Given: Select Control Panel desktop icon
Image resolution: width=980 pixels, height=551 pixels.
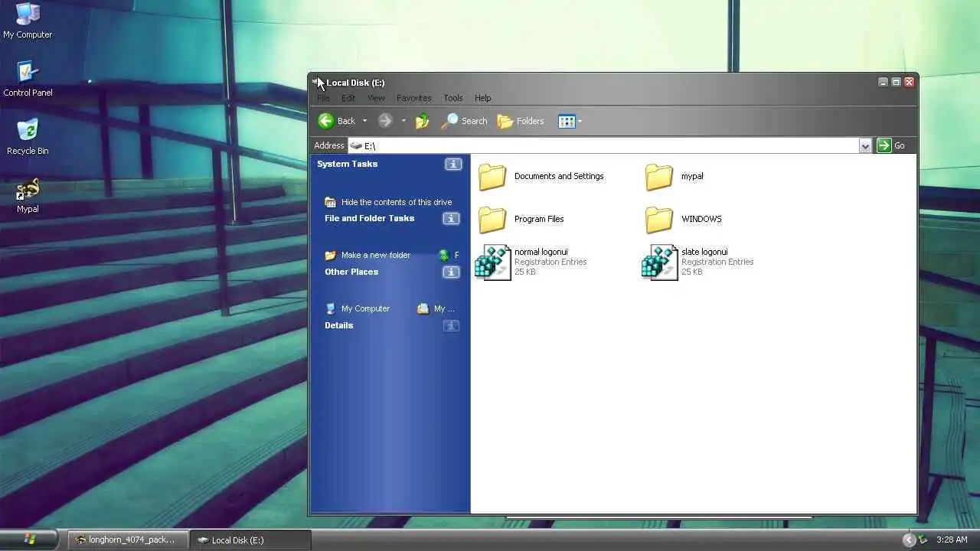Looking at the screenshot, I should pos(28,72).
